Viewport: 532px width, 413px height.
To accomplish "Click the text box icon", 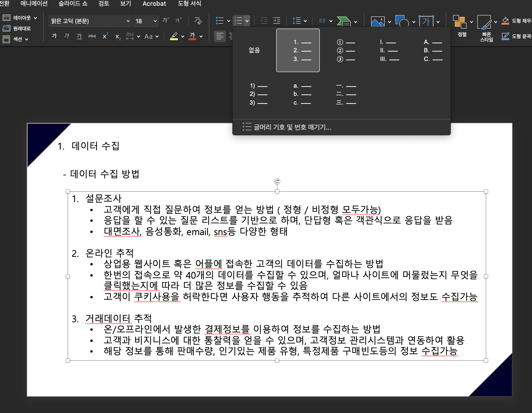I will click(x=426, y=21).
